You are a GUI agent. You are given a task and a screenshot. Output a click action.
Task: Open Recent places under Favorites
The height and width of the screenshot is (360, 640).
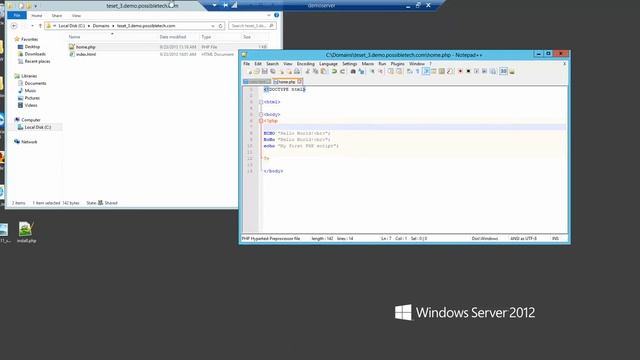[x=37, y=61]
